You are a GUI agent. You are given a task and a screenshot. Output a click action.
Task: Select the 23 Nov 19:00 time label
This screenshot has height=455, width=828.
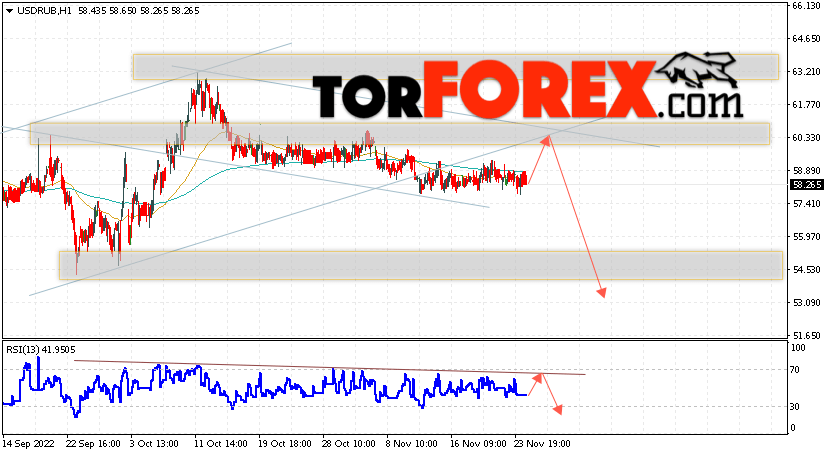[x=543, y=443]
